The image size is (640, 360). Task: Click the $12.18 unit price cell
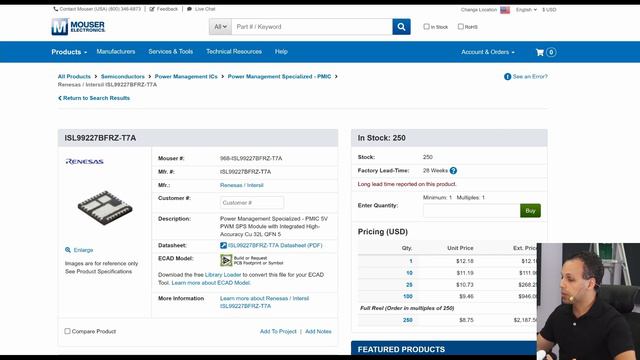click(x=464, y=261)
